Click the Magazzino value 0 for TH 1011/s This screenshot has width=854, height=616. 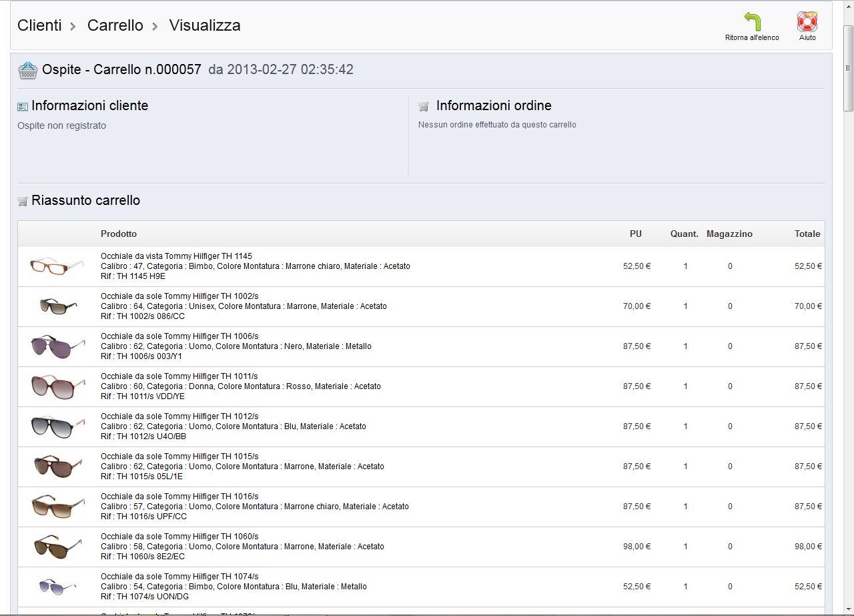coord(730,386)
